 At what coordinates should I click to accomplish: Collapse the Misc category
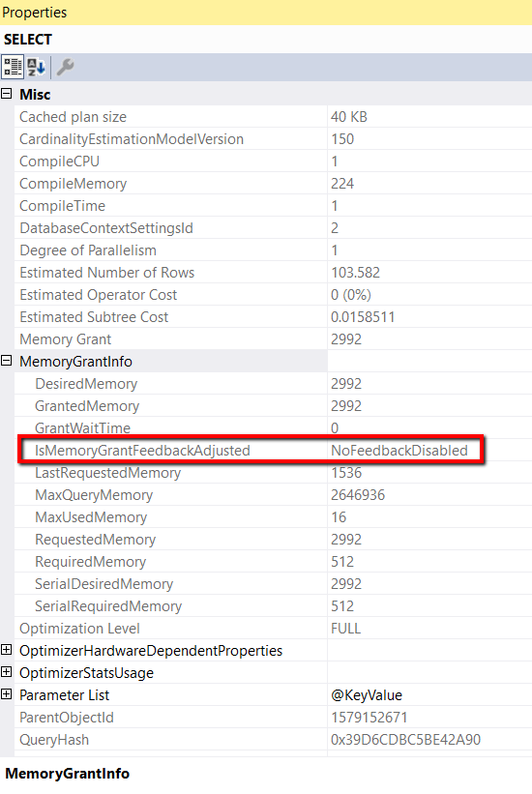[7, 94]
